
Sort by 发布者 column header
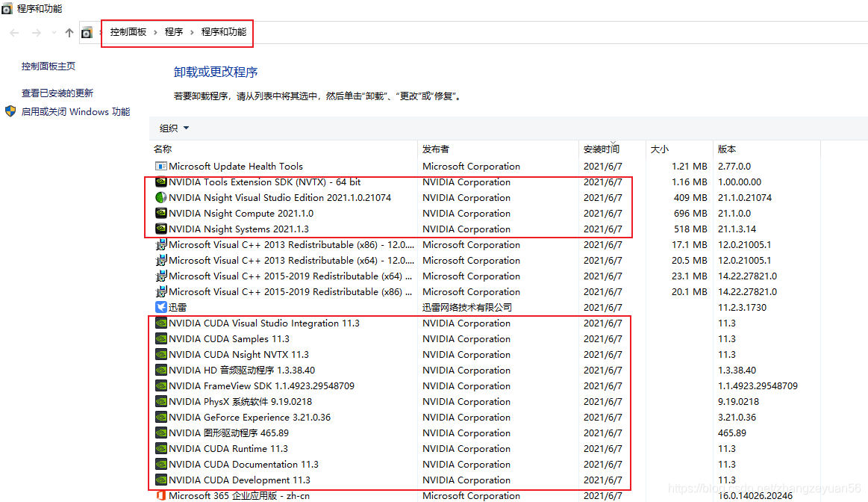(436, 149)
